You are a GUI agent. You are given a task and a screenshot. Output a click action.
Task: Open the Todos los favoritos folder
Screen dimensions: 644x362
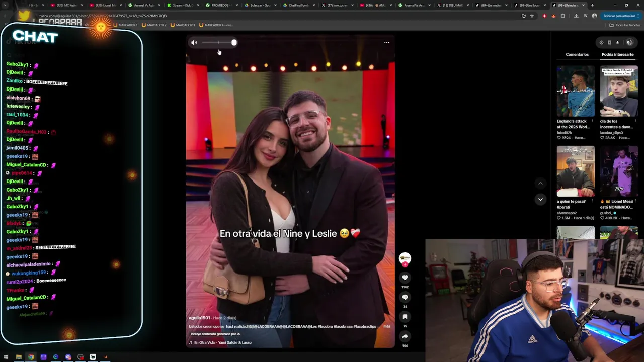625,25
